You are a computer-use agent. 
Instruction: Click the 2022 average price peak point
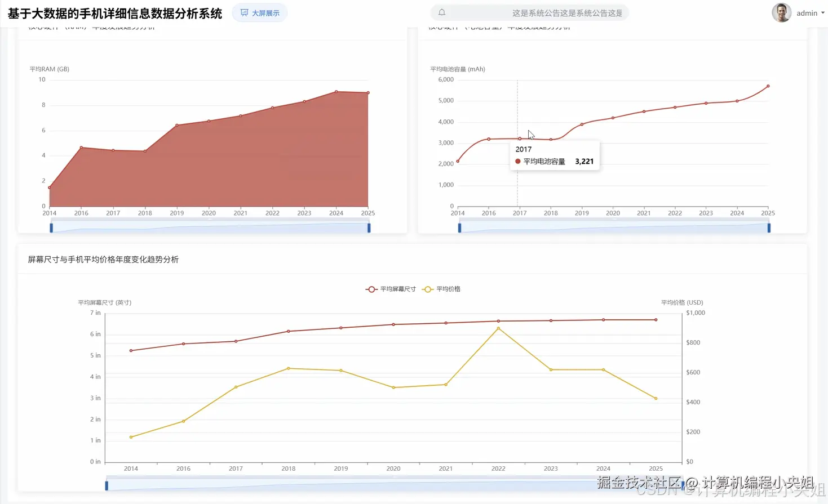tap(498, 328)
